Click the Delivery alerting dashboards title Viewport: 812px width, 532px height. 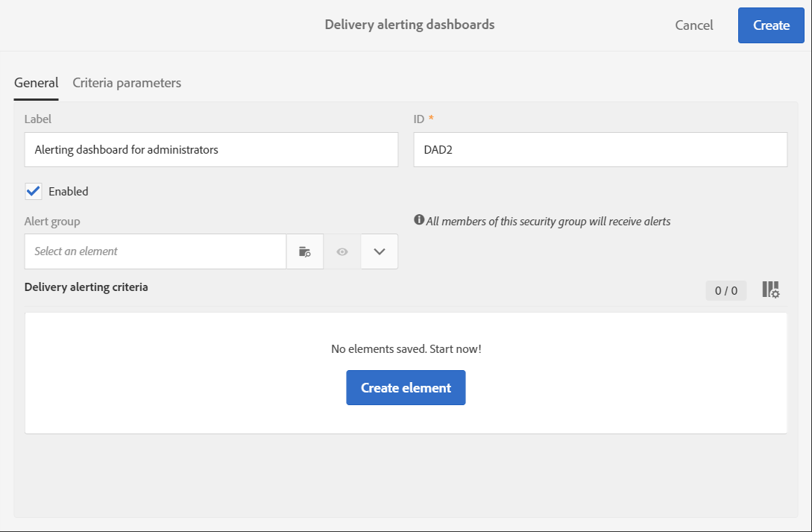[x=409, y=25]
